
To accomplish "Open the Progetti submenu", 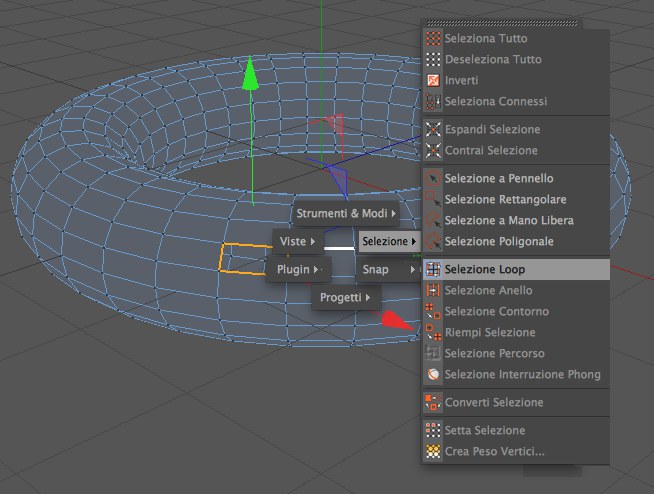I will [x=346, y=297].
